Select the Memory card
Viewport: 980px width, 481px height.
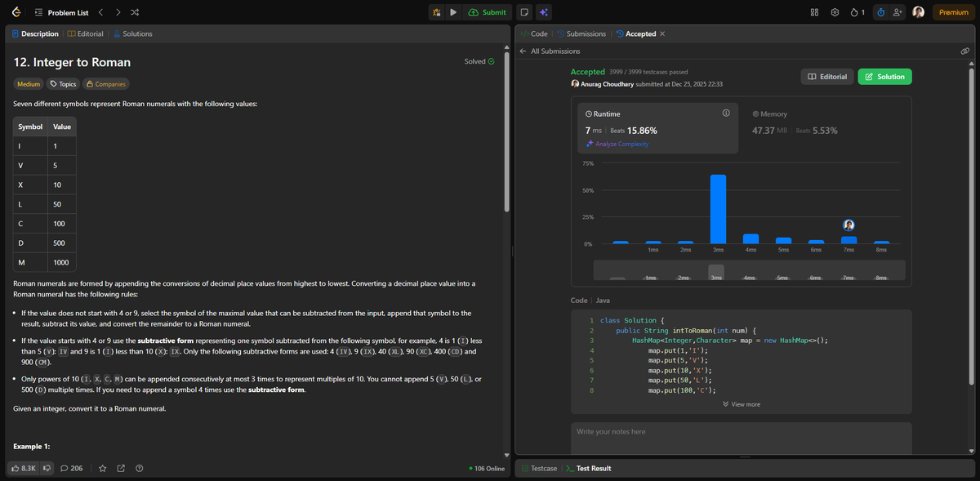tap(825, 127)
